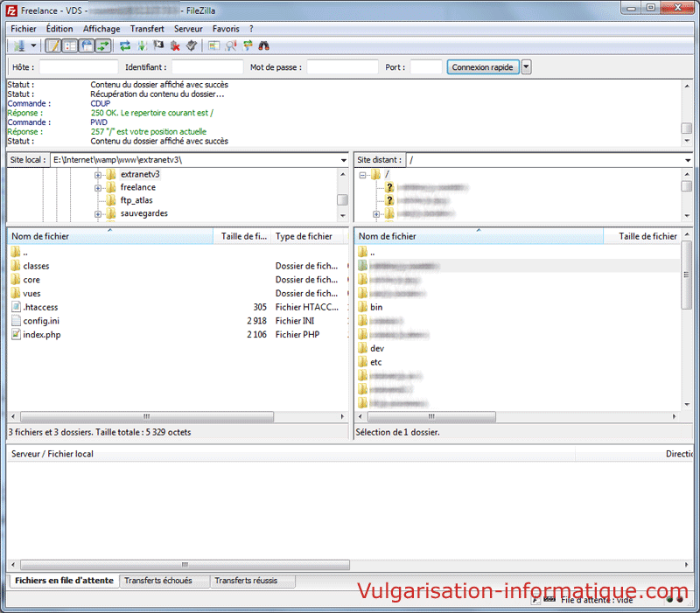The image size is (700, 613).
Task: Open the Fichier menu
Action: 24,29
